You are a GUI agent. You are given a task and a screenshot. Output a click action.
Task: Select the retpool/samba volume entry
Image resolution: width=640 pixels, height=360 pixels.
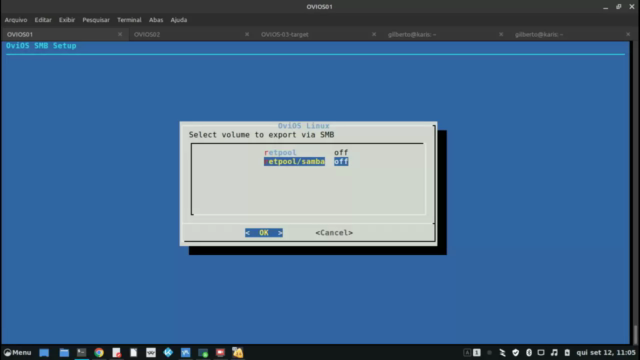(x=294, y=162)
